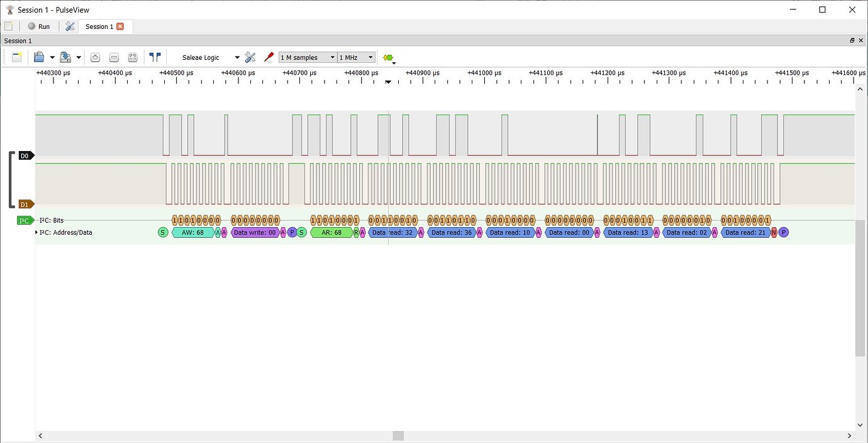Zoom to fit the entire trace
868x443 pixels.
[133, 57]
